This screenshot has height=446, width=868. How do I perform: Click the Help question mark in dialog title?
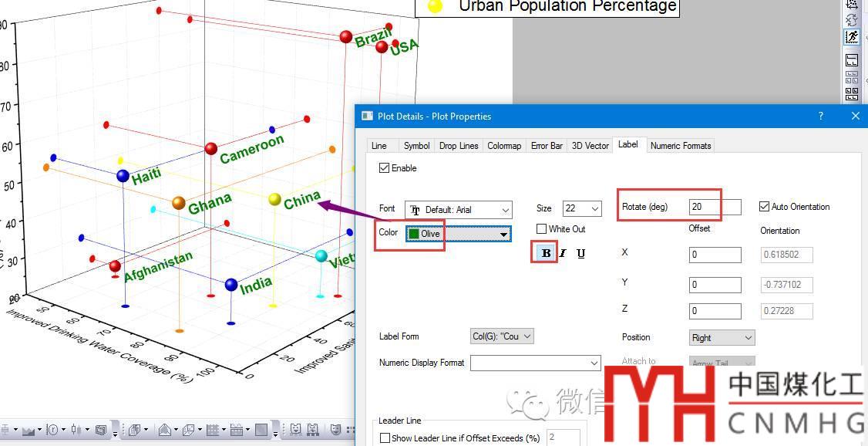click(x=820, y=117)
